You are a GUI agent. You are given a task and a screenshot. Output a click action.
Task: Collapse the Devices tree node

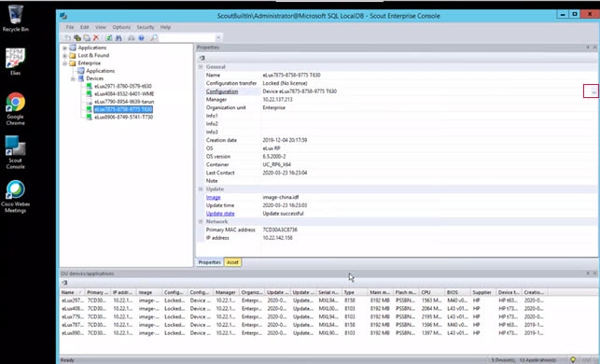coord(73,78)
